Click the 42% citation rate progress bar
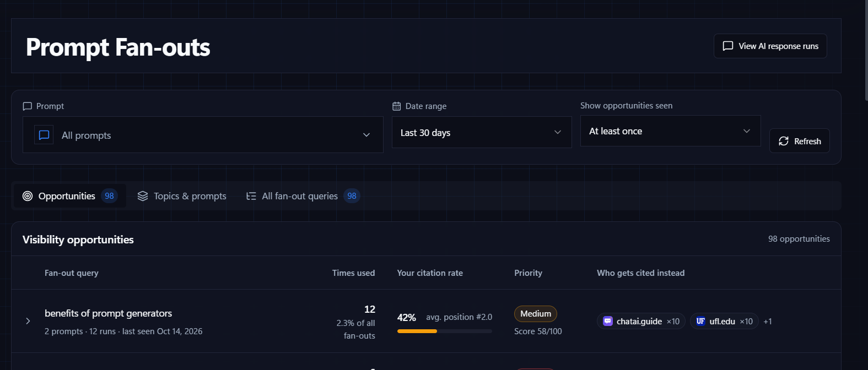Screen dimensions: 868x370 (x=444, y=331)
